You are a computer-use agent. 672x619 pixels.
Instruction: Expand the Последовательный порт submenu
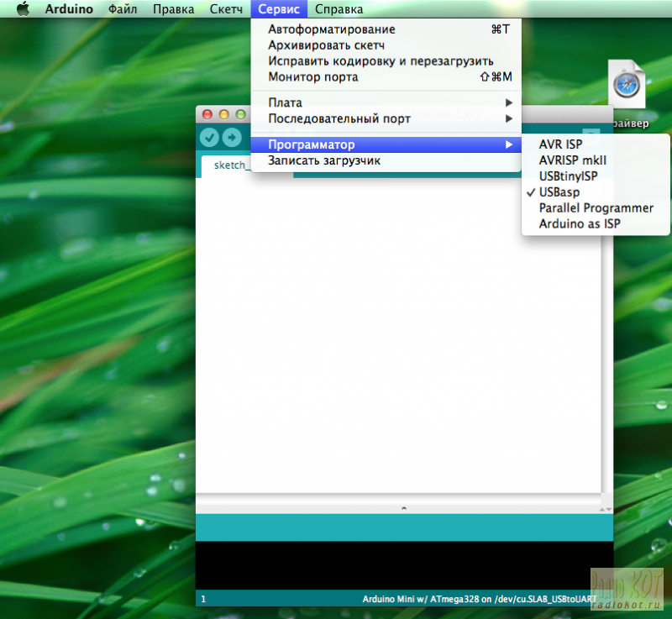click(386, 118)
